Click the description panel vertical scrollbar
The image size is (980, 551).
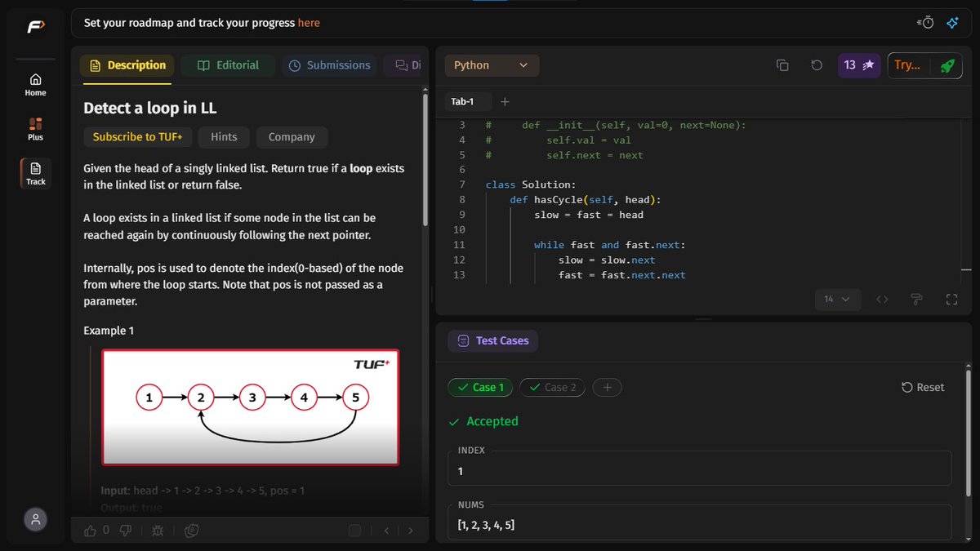(425, 159)
